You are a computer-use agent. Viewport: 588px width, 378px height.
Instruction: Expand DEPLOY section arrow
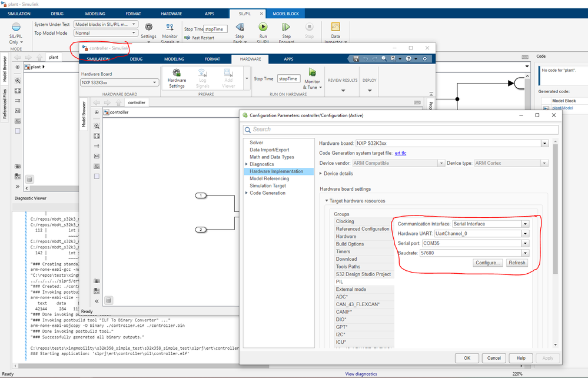[370, 90]
